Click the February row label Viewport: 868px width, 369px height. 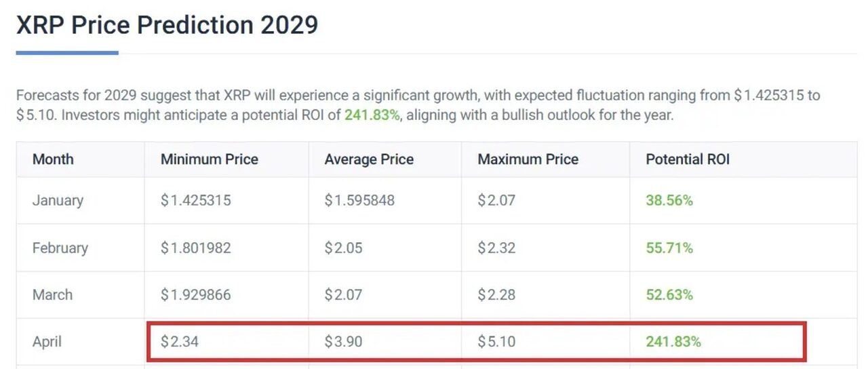coord(60,248)
